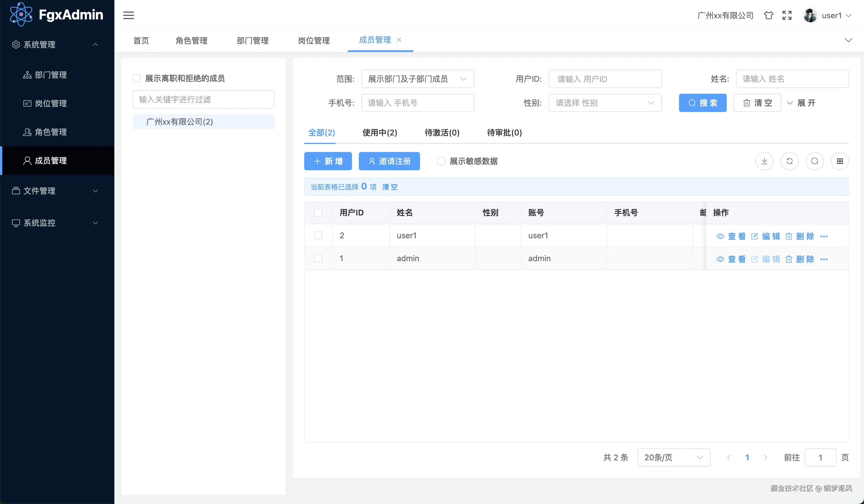Enable 展示离职和拒绝的成员 checkbox
Viewport: 864px width, 504px height.
(137, 78)
